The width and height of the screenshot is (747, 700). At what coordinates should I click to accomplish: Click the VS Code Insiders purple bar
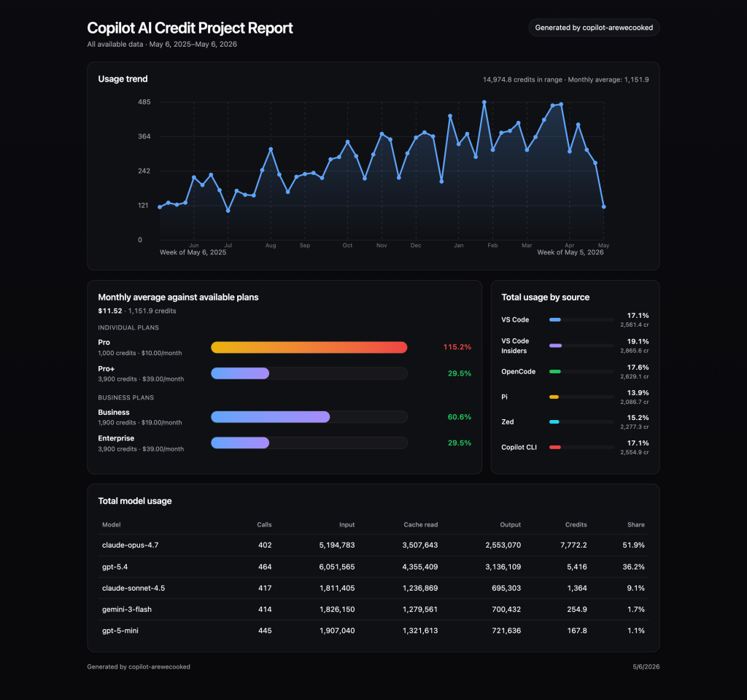pyautogui.click(x=581, y=346)
